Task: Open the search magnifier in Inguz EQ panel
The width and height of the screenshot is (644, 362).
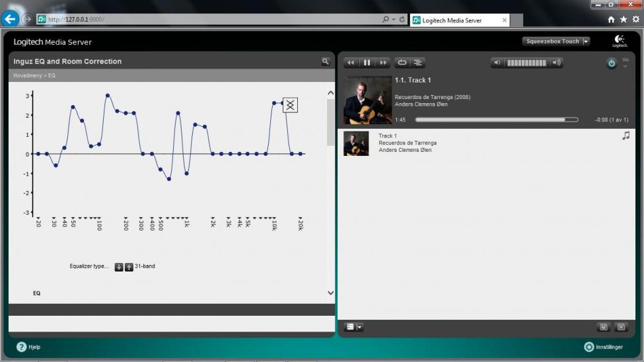Action: pos(325,61)
